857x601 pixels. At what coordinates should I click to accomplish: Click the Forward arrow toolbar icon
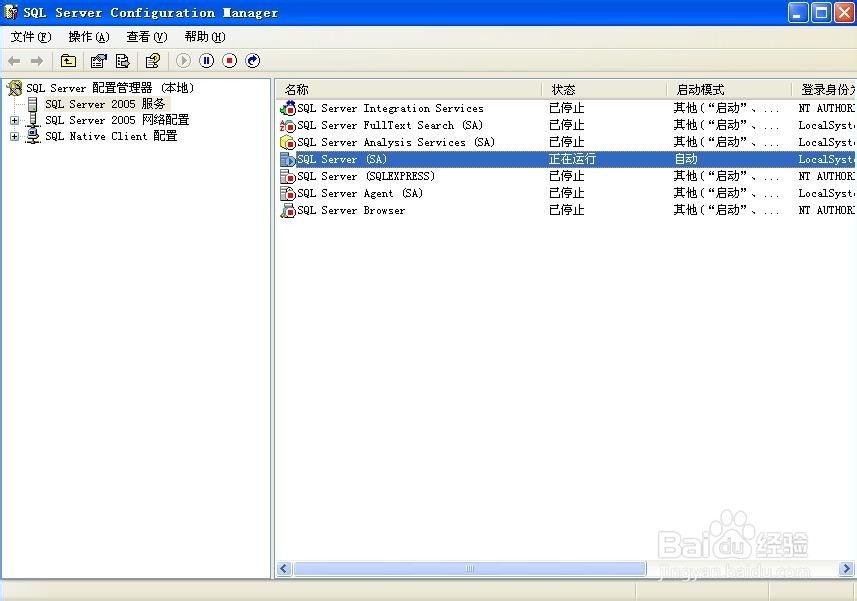pyautogui.click(x=37, y=61)
